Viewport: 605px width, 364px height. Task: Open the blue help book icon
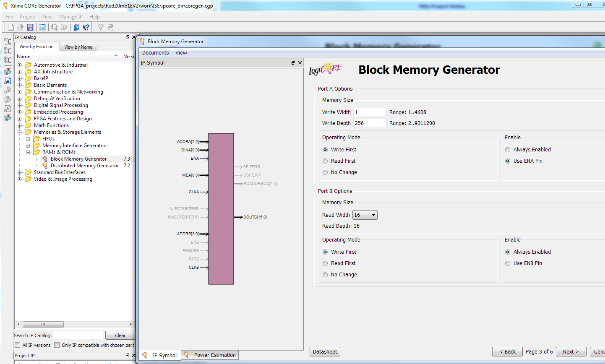(76, 27)
